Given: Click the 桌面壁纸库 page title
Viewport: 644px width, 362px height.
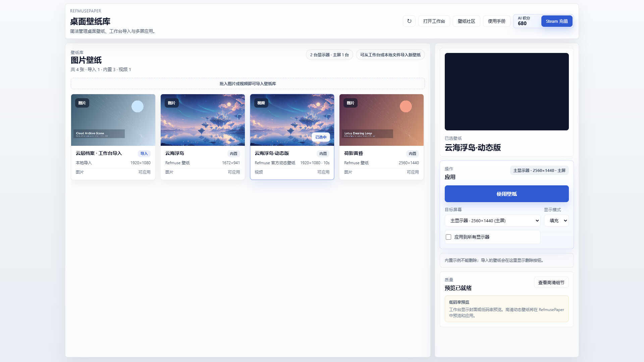Looking at the screenshot, I should pyautogui.click(x=90, y=21).
